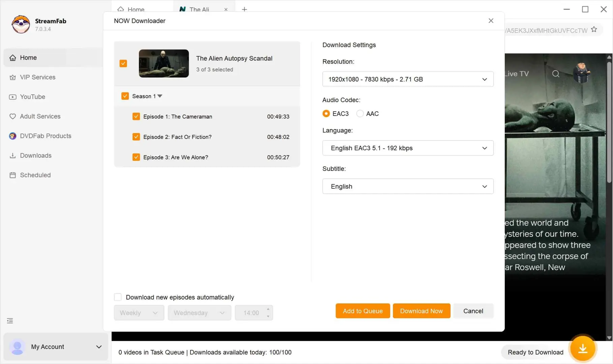
Task: Increase time with stepper up arrow
Action: click(268, 309)
